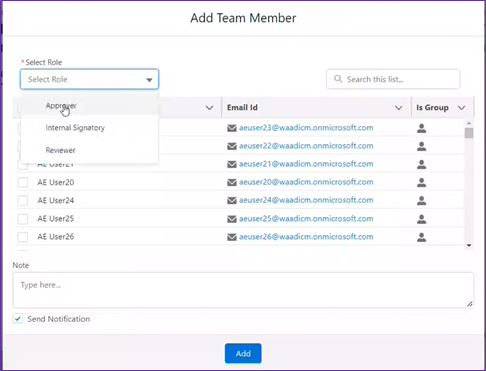Image resolution: width=486 pixels, height=371 pixels.
Task: Click the AE User26 name cell
Action: pos(56,237)
